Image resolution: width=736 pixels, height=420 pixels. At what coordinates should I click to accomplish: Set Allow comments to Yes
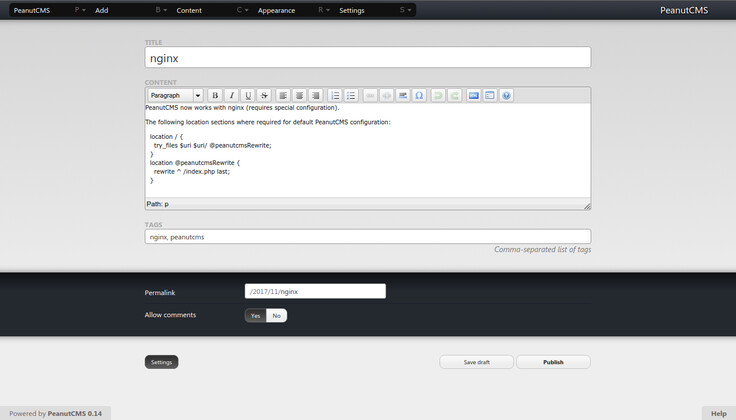(x=255, y=315)
